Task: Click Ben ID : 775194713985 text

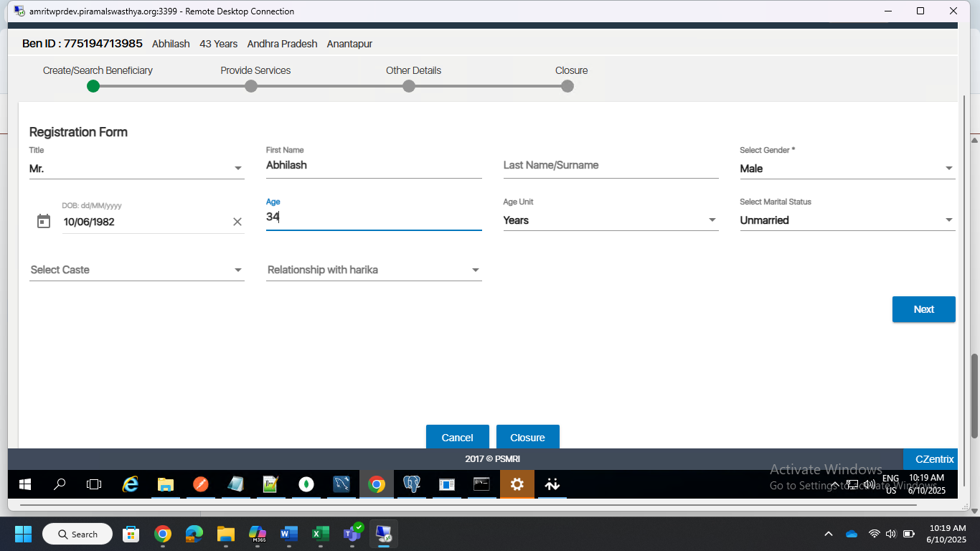Action: tap(83, 44)
